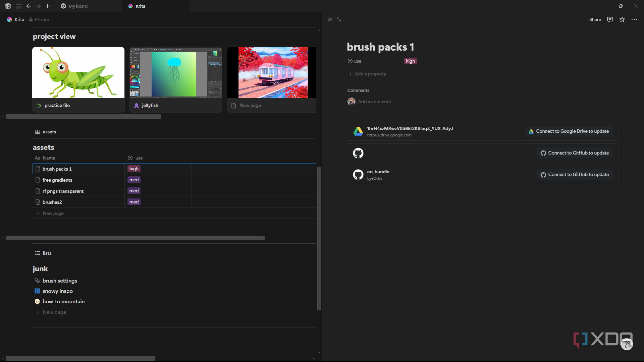Viewport: 644px width, 362px height.
Task: Open help question-mark button
Action: tap(627, 344)
